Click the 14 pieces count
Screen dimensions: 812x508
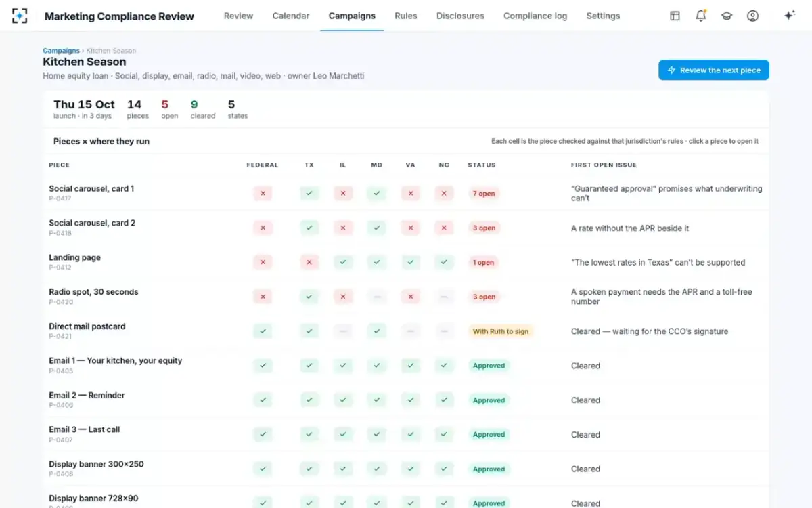pos(137,108)
